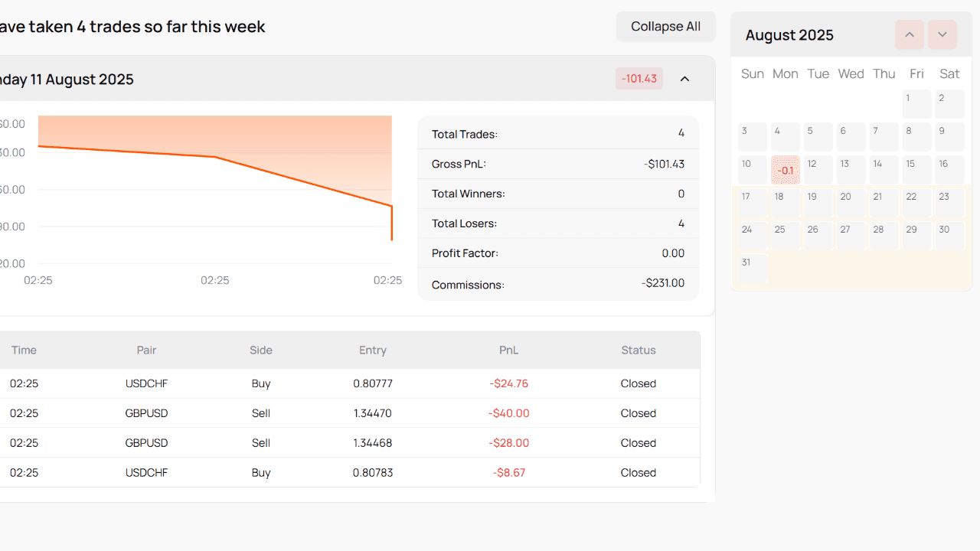Viewport: 980px width, 551px height.
Task: Sort by the Pair column header
Action: pos(146,350)
